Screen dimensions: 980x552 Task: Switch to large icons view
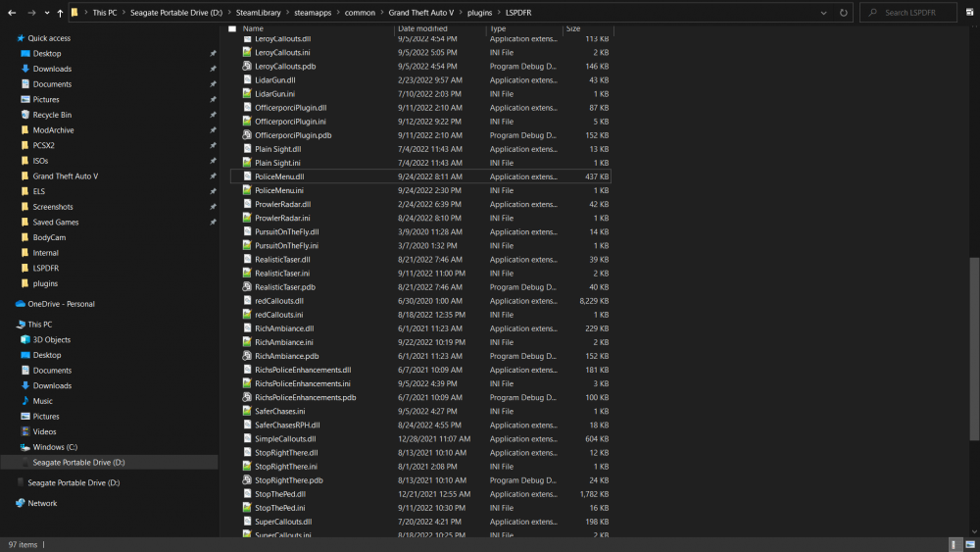click(x=970, y=544)
